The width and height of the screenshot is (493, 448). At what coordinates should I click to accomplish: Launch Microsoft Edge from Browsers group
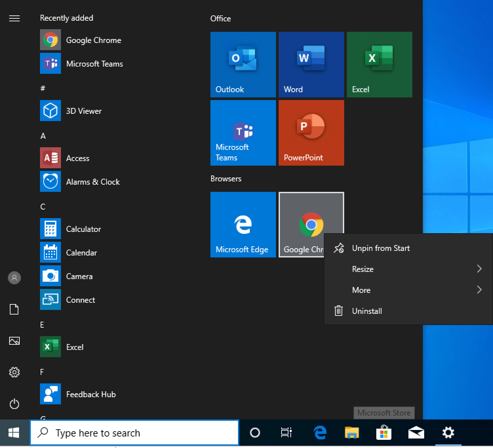pos(243,225)
